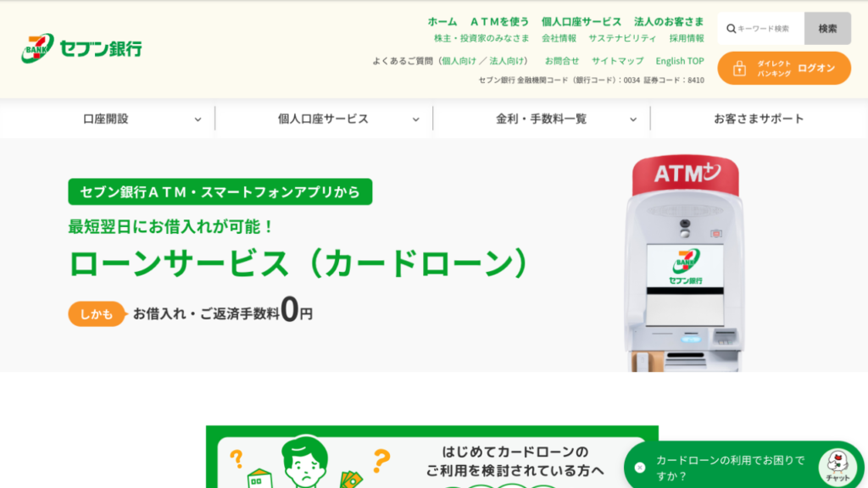The width and height of the screenshot is (868, 488).
Task: Open the 口座開設 menu
Action: pos(108,119)
